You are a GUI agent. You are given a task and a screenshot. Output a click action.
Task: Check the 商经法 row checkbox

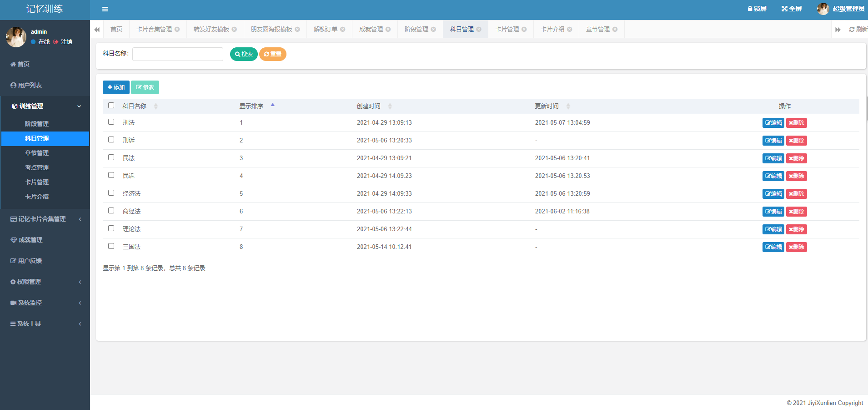click(x=111, y=211)
